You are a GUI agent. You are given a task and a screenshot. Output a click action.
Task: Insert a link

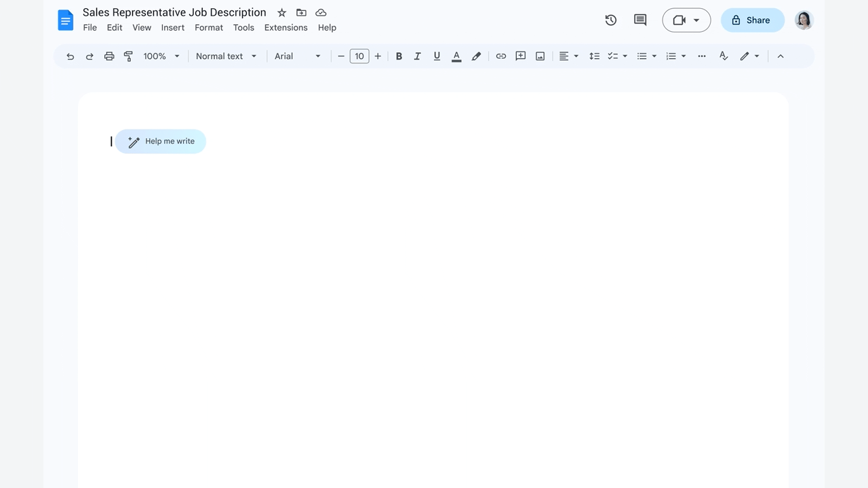[501, 56]
